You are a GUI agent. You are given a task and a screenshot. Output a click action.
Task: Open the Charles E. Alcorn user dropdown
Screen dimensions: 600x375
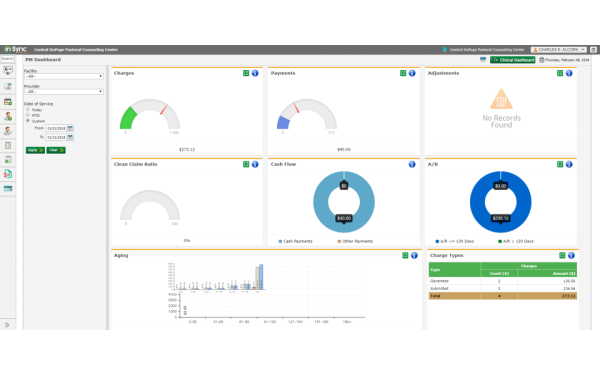tap(559, 50)
